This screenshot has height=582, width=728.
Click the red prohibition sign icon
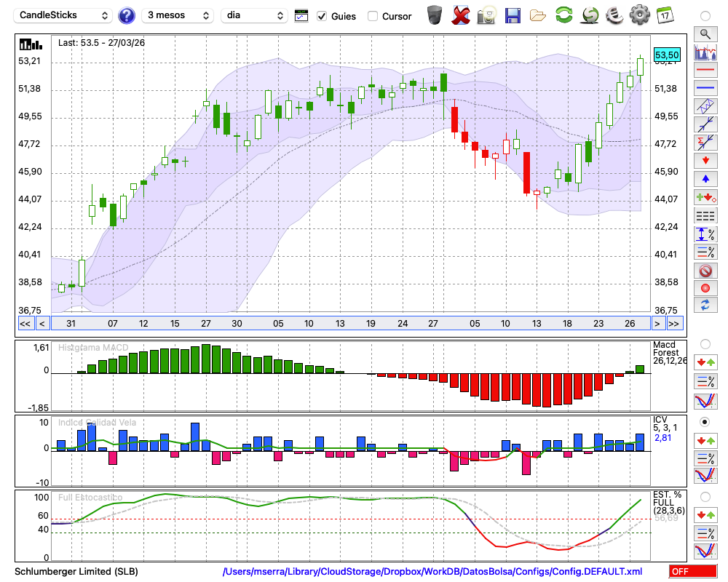coord(705,270)
